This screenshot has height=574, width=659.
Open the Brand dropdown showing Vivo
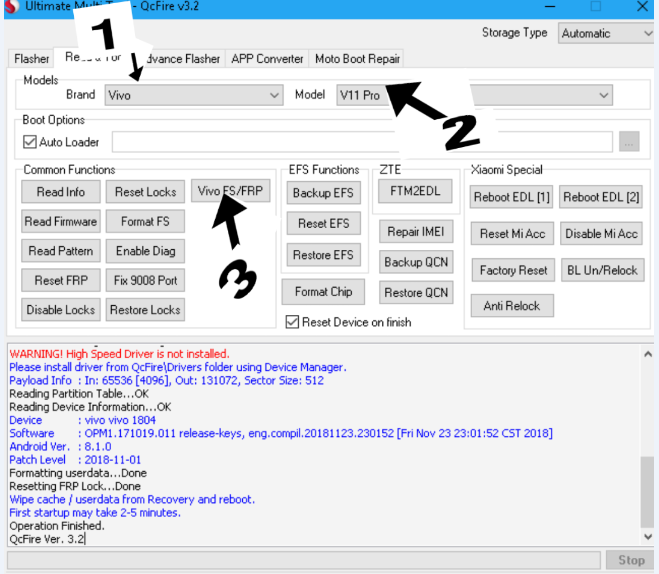(x=194, y=95)
